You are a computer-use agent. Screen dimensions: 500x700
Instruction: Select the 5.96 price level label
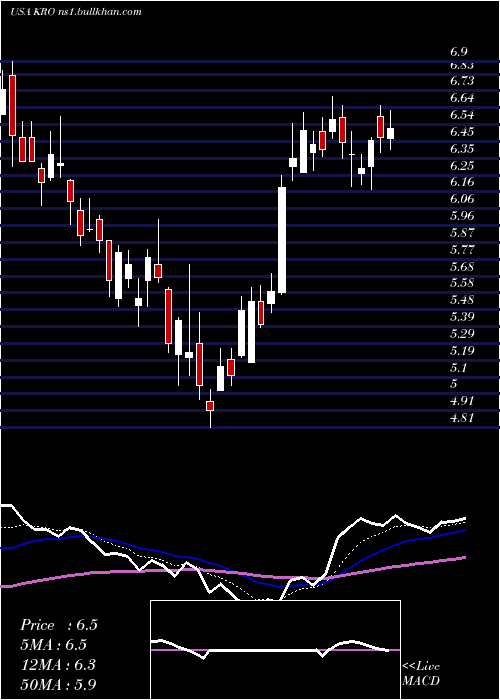click(x=462, y=216)
